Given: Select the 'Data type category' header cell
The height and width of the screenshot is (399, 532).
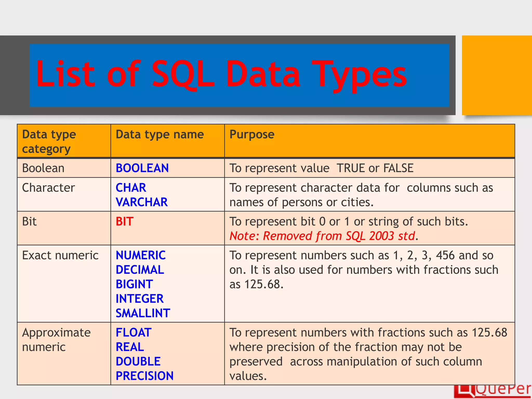Looking at the screenshot, I should (x=49, y=141).
